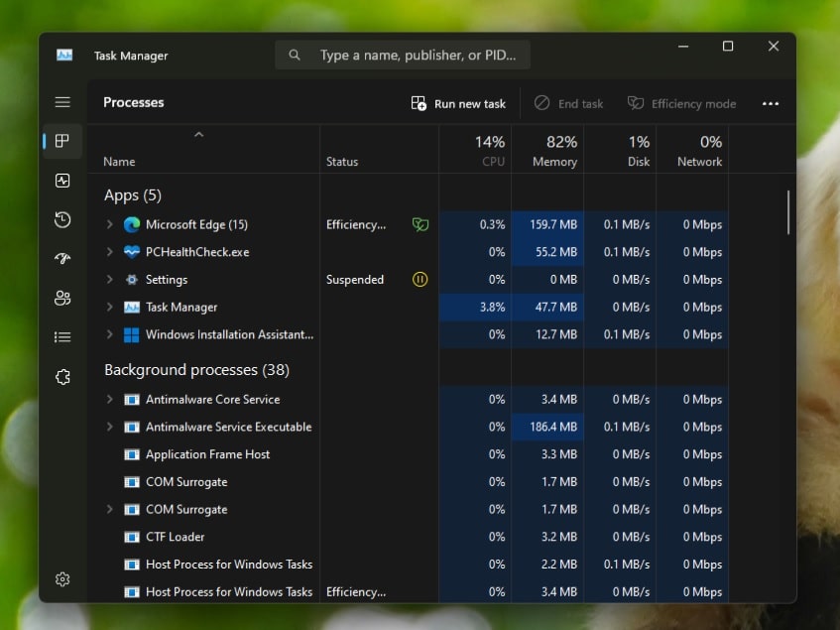Sort processes by the CPU column header
This screenshot has width=840, height=630.
[475, 150]
